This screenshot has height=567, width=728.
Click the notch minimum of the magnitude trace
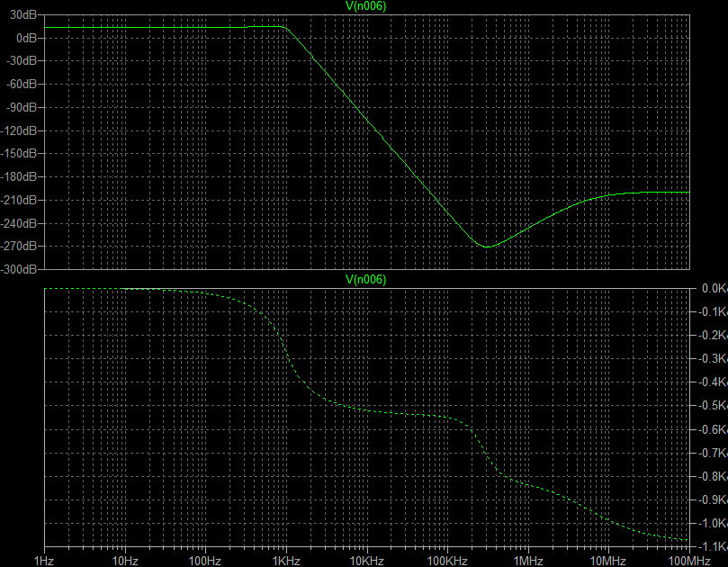[487, 247]
